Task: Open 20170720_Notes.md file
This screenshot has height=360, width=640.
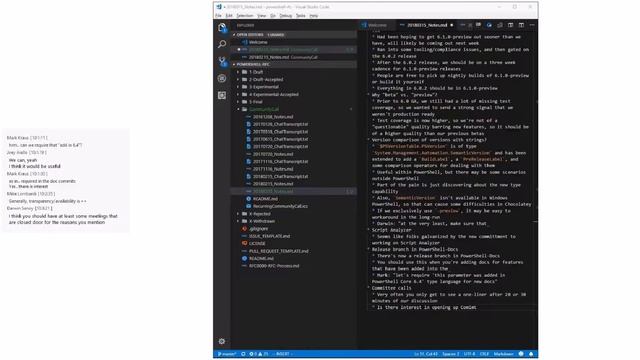Action: (x=294, y=154)
